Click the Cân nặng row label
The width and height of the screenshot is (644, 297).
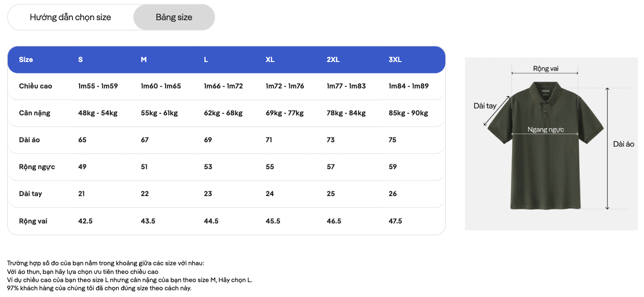pos(35,113)
